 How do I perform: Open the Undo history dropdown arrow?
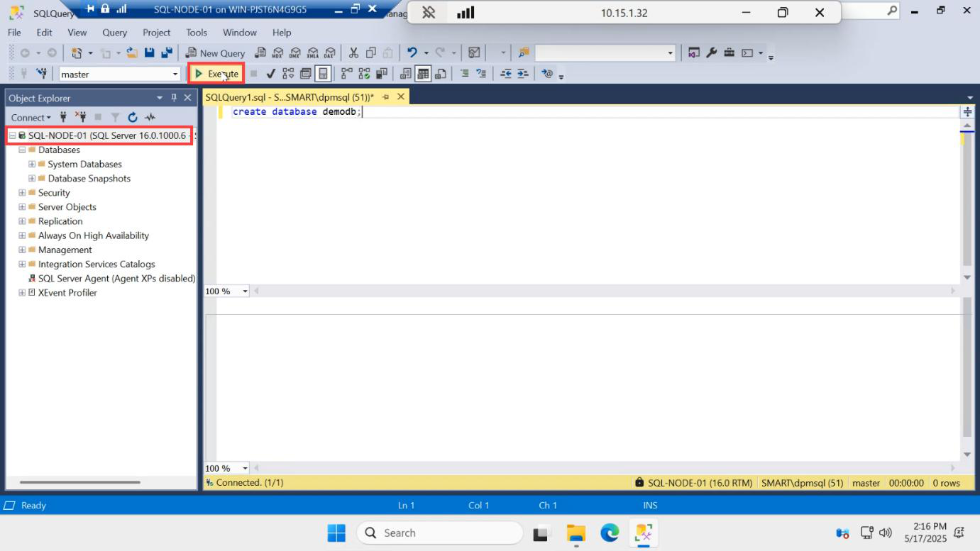click(426, 52)
